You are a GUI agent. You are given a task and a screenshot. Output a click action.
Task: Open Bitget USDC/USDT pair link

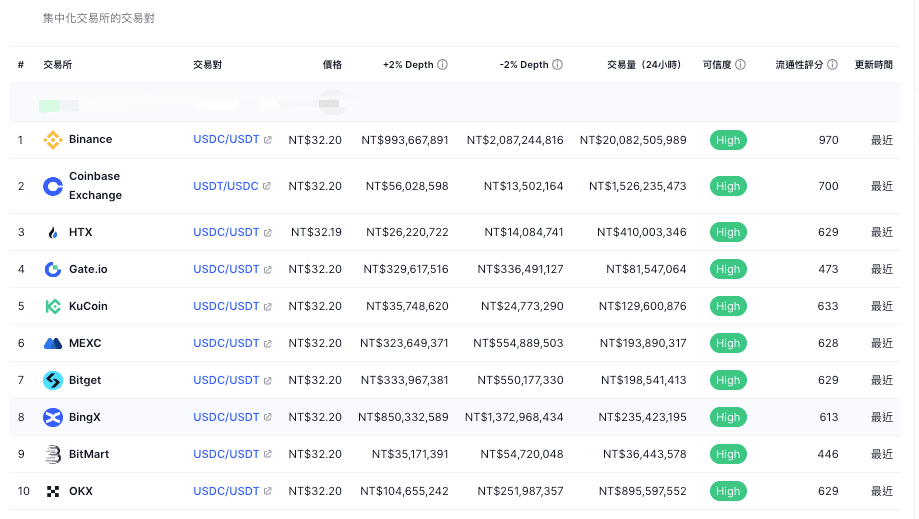pos(226,380)
